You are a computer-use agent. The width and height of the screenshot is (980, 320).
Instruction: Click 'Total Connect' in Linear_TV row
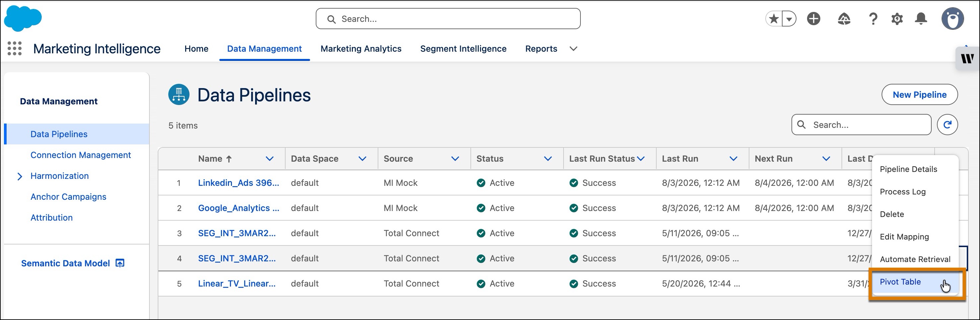click(411, 284)
